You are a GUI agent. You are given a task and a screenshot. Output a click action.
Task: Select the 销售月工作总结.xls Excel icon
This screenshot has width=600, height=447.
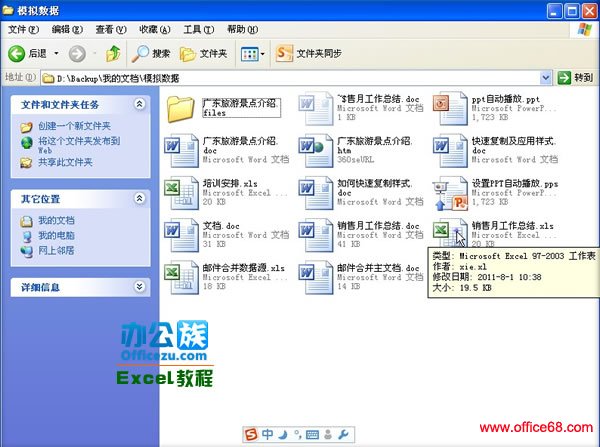(450, 233)
